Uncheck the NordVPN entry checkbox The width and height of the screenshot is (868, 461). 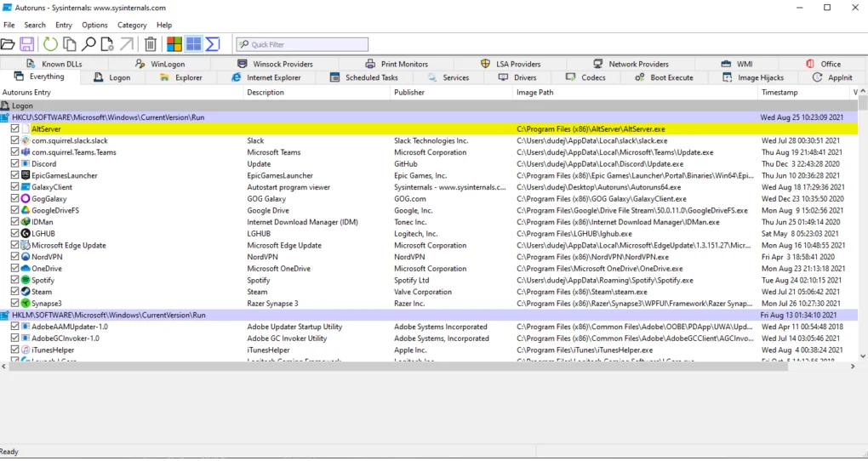pos(15,257)
